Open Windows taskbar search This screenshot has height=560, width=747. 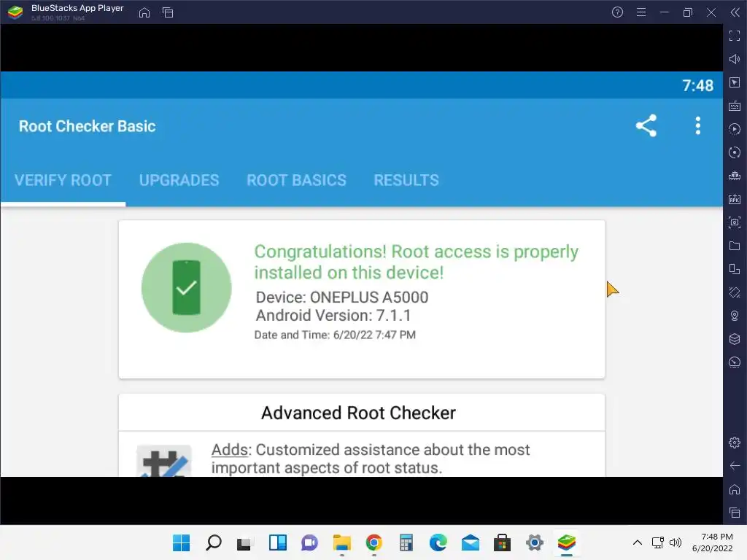(x=214, y=542)
